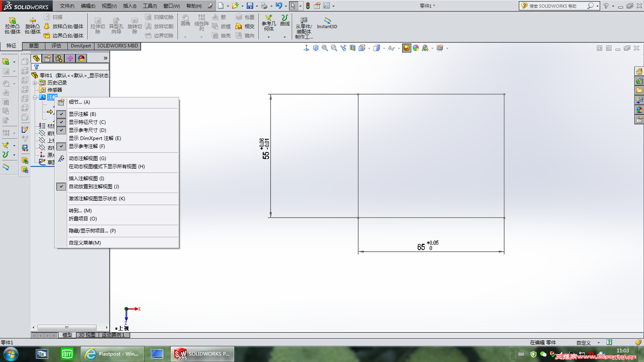Activate the Instant3D tool
The image size is (644, 362).
pos(327,23)
